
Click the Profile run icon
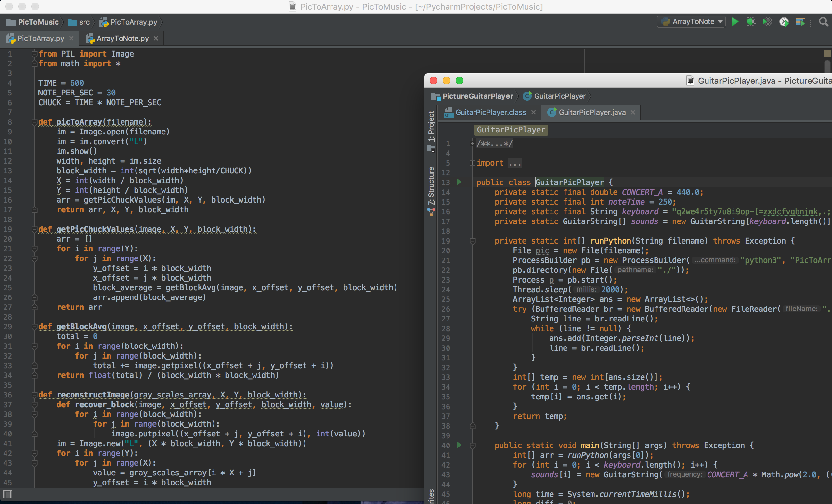[x=784, y=22]
